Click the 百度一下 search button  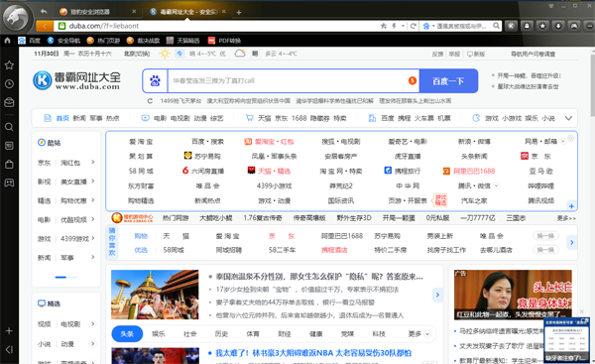448,81
